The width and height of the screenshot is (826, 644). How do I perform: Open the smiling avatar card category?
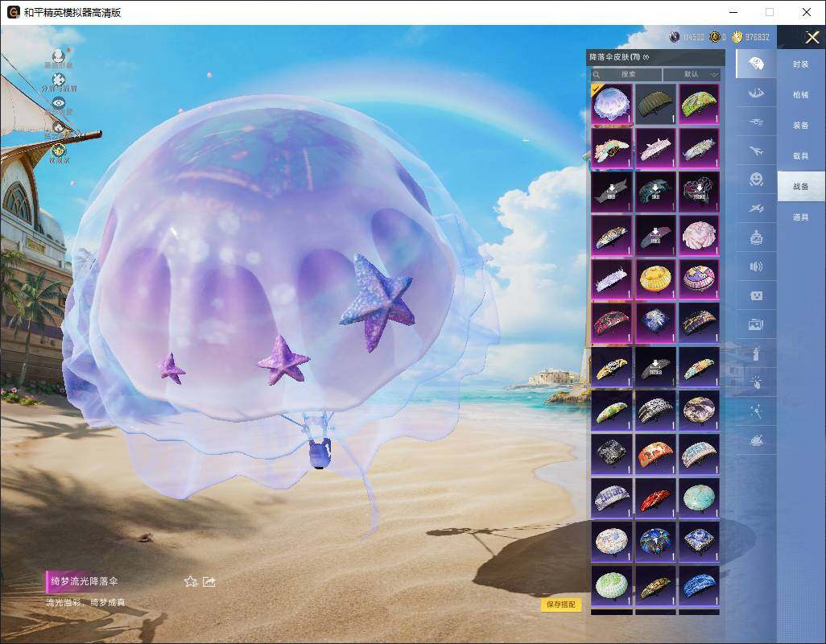(x=756, y=296)
